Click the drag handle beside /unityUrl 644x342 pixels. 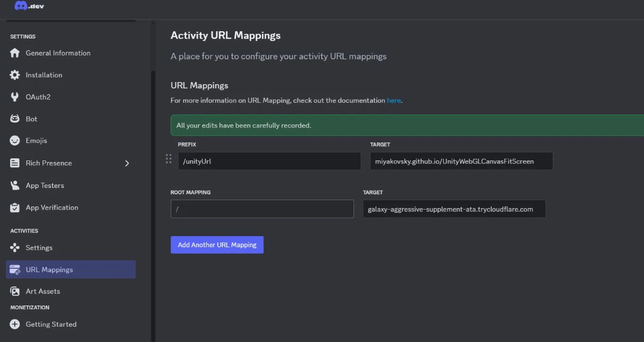pos(169,159)
